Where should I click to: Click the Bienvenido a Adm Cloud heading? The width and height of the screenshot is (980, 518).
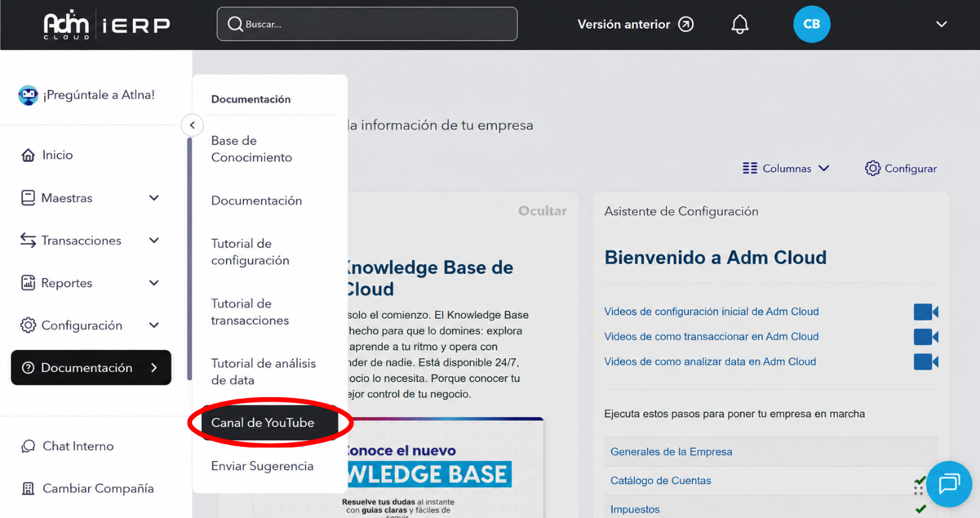715,257
